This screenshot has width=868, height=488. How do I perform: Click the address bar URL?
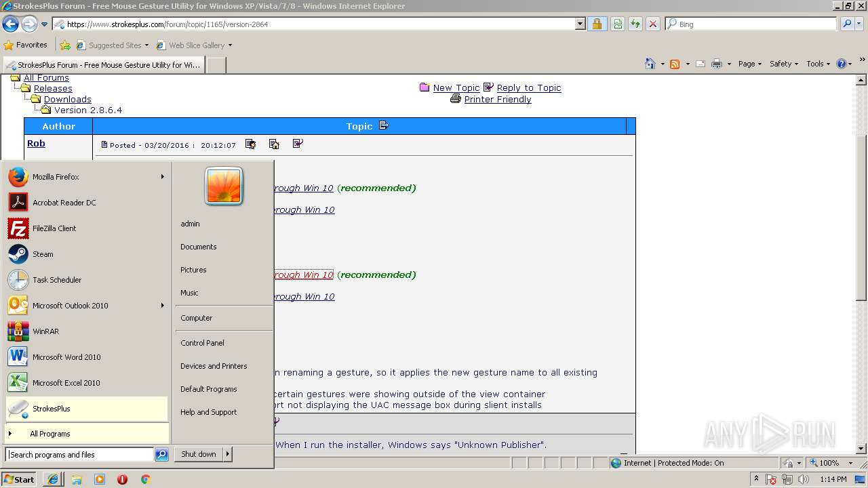coord(167,24)
